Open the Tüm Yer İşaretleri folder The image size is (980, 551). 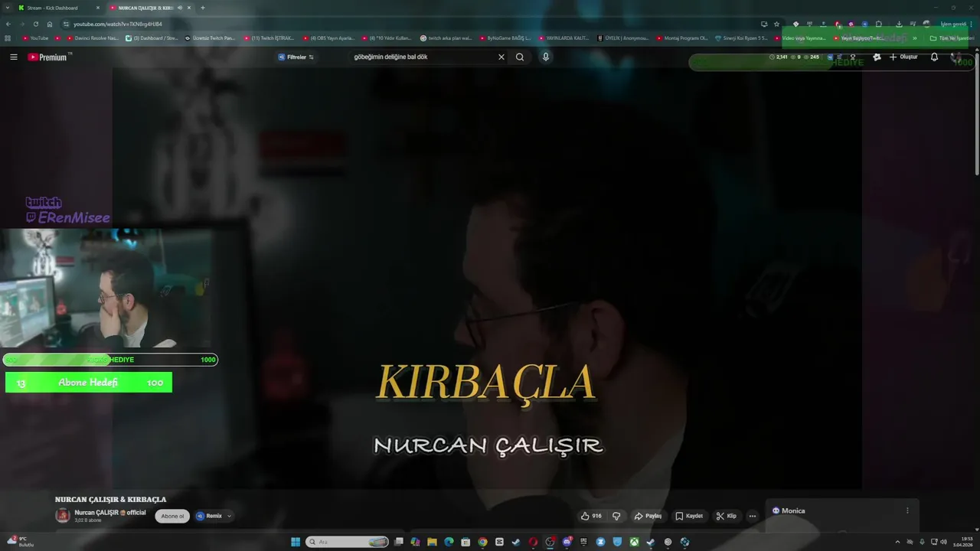(x=952, y=37)
